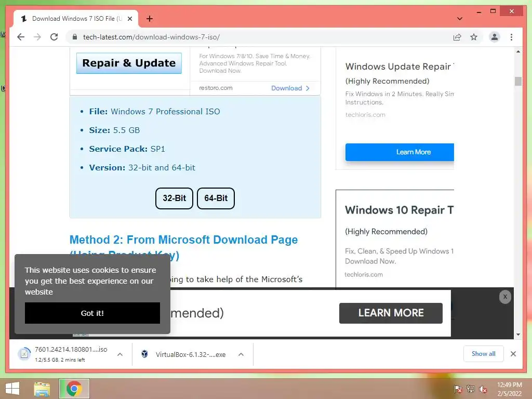This screenshot has width=532, height=399.
Task: Click the 'Service Pack: SP1' text
Action: click(x=127, y=149)
